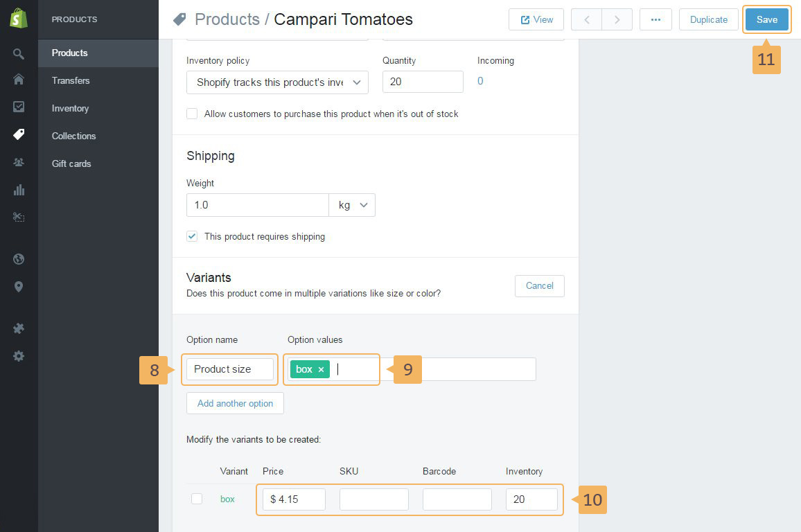This screenshot has width=801, height=532.
Task: Open the weight unit kg dropdown
Action: pyautogui.click(x=352, y=205)
